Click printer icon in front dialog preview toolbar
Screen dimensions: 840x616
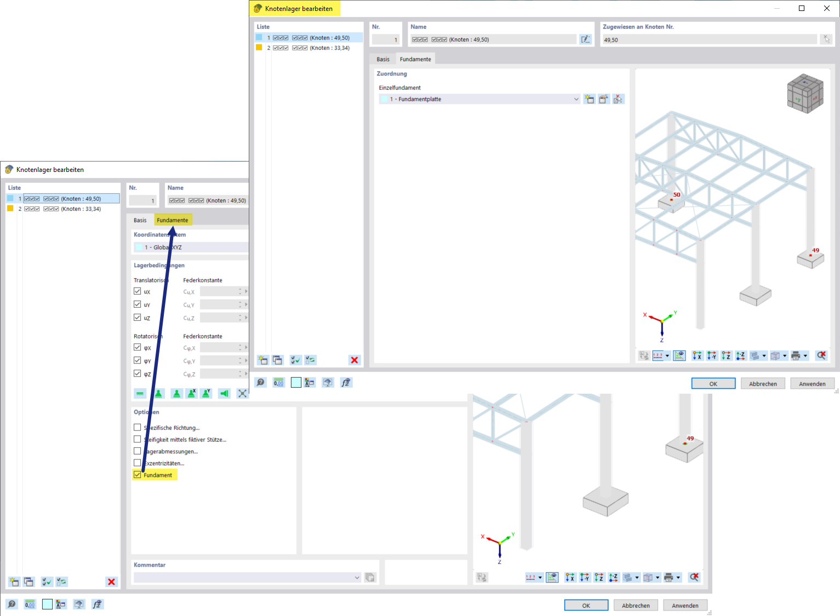(x=796, y=356)
